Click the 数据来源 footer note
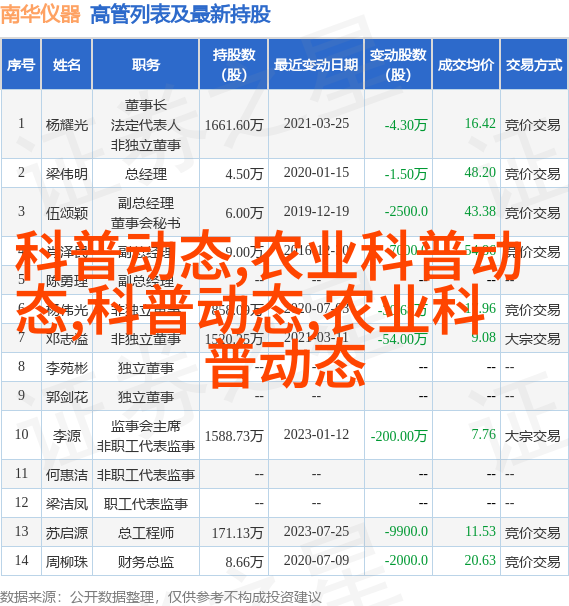 (x=161, y=597)
